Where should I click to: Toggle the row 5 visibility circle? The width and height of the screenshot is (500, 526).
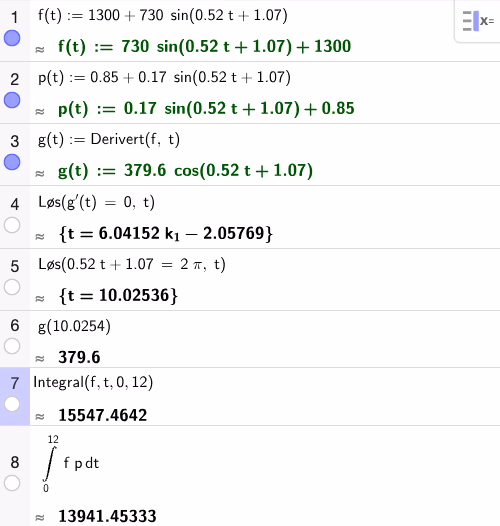(x=12, y=287)
